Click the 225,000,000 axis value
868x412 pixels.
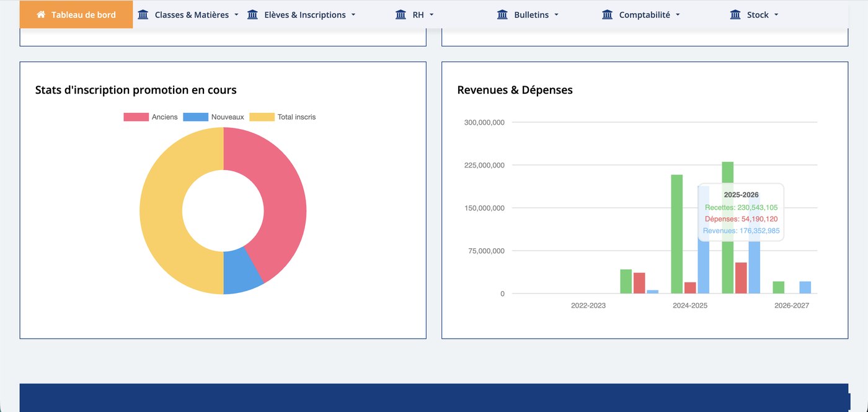click(484, 165)
